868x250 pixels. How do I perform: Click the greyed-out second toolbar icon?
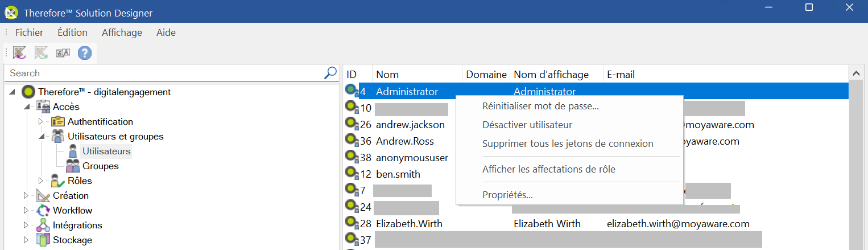pos(41,53)
